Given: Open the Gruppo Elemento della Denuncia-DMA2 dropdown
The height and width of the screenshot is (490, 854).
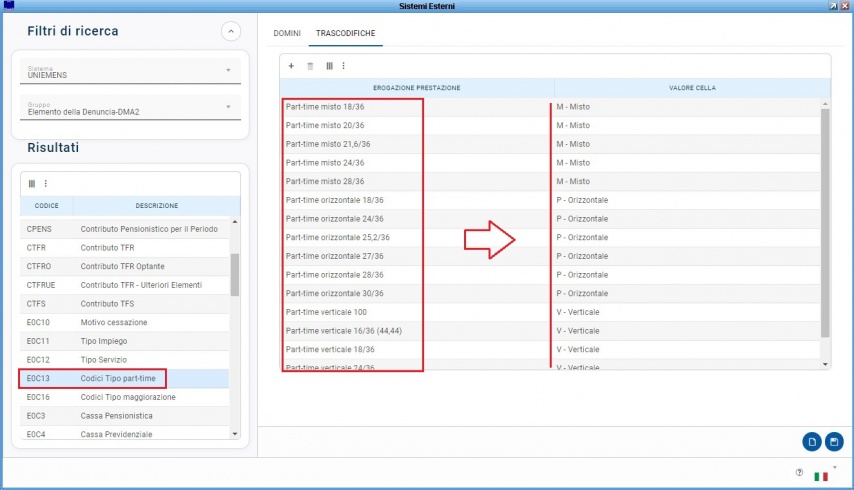Looking at the screenshot, I should tap(130, 108).
